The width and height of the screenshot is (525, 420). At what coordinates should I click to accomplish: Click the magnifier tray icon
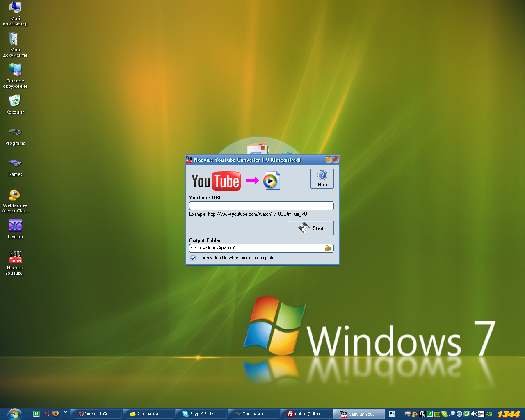[x=452, y=414]
